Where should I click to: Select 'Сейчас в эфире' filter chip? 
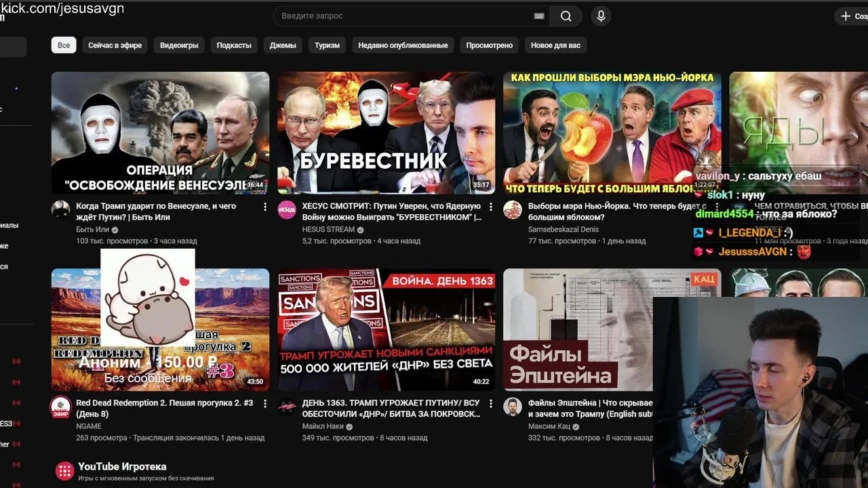click(x=115, y=45)
